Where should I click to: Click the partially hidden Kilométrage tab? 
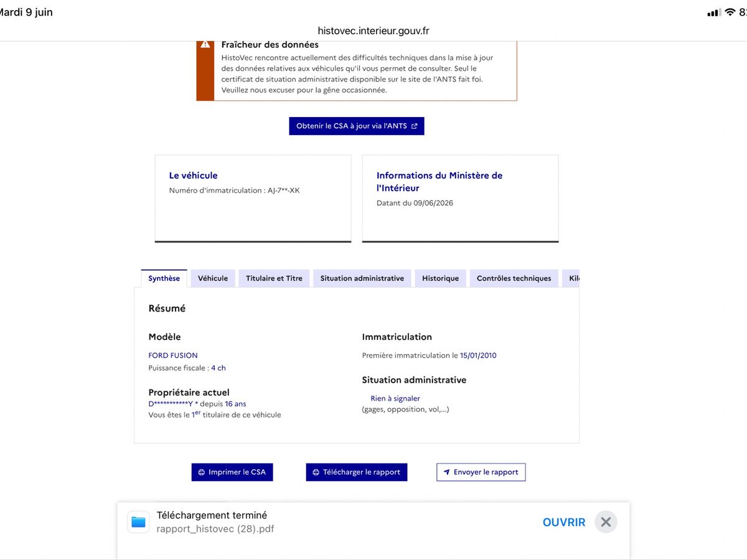coord(572,278)
